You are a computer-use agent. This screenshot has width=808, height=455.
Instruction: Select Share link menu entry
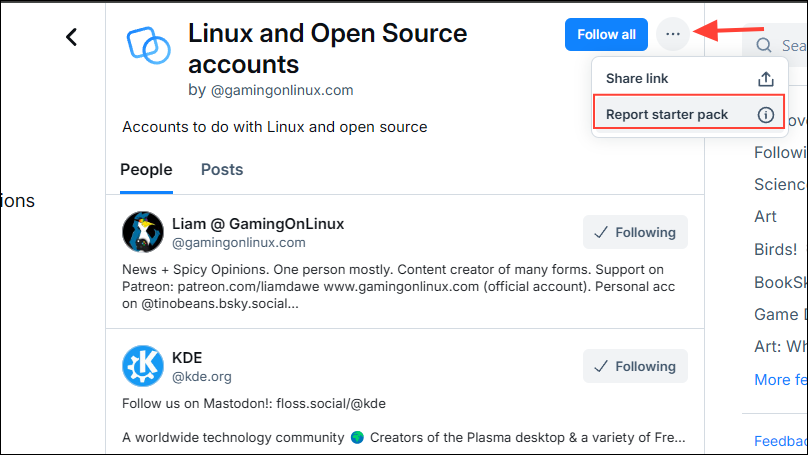tap(689, 78)
